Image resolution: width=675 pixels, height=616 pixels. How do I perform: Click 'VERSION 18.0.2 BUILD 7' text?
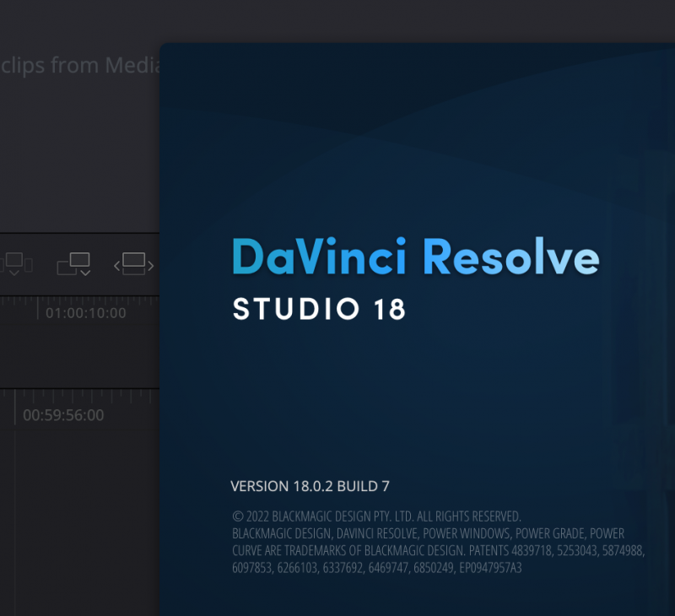310,486
